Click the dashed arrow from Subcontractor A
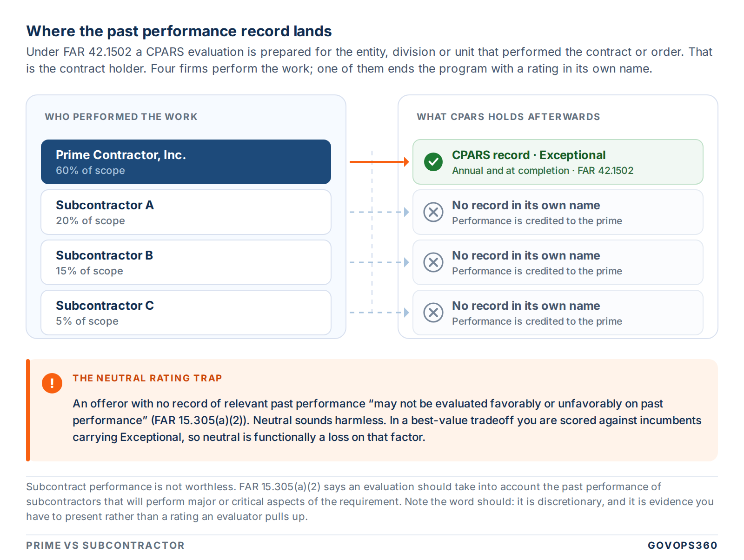This screenshot has width=744, height=560. [x=379, y=212]
